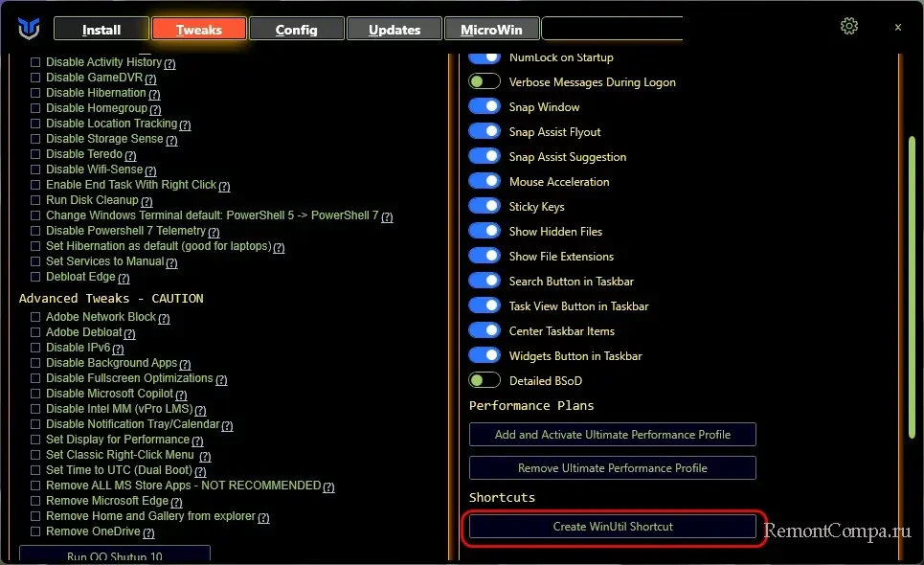Toggle the Mouse Acceleration switch

point(485,181)
